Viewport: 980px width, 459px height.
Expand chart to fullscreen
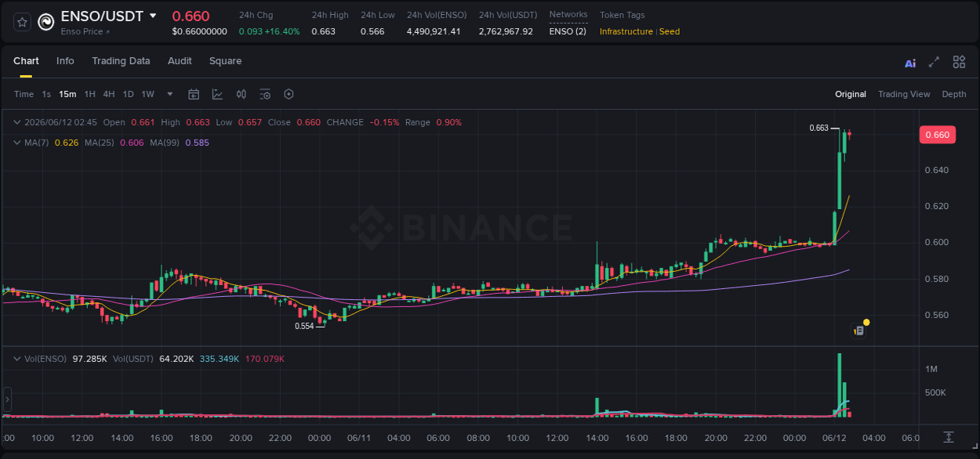pos(934,62)
